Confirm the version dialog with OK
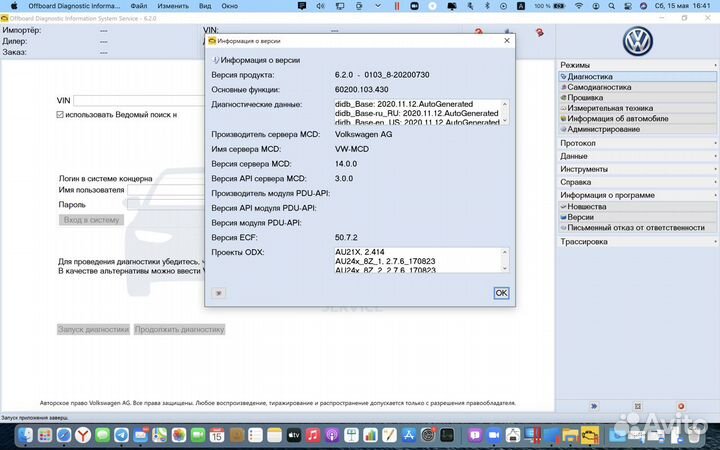The width and height of the screenshot is (720, 450). (501, 293)
